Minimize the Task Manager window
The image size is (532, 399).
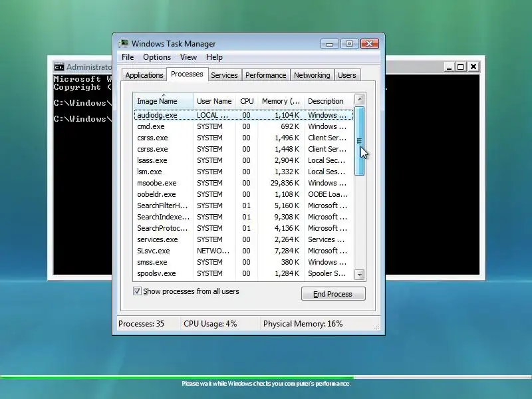pos(329,44)
